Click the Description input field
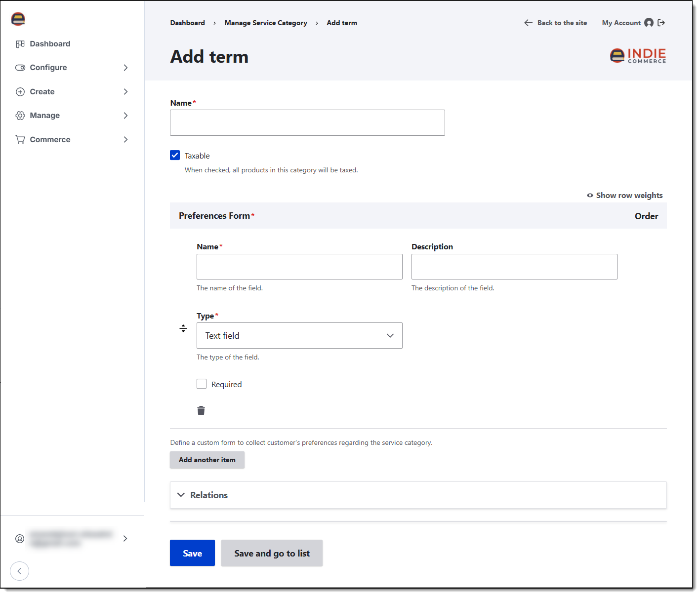This screenshot has width=700, height=596. [514, 267]
